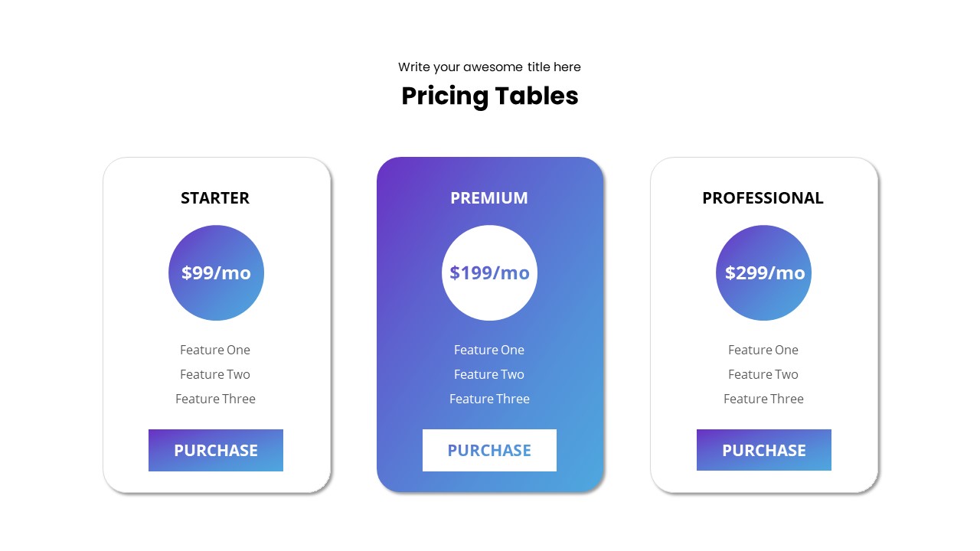Image resolution: width=980 pixels, height=551 pixels.
Task: Select the 'Write your awesome title here' subtitle
Action: click(x=489, y=67)
